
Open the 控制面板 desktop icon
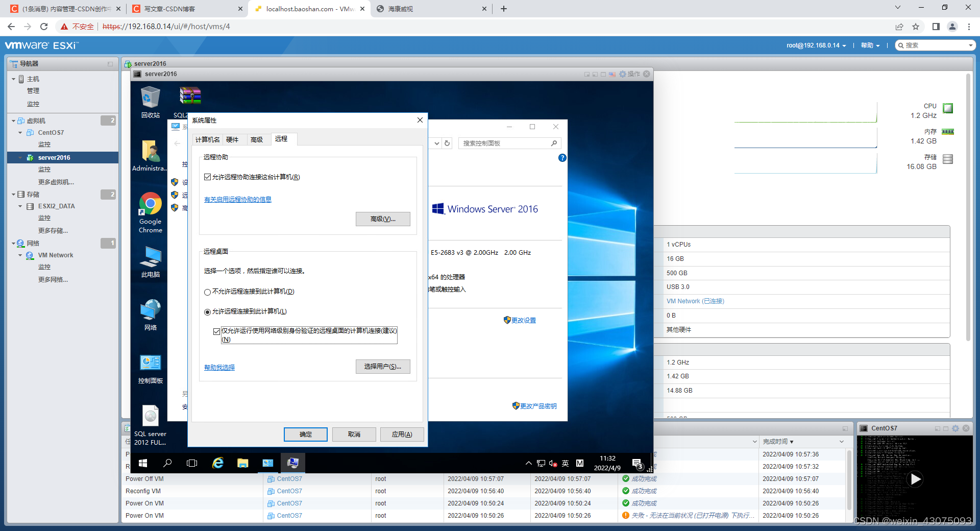click(x=150, y=369)
